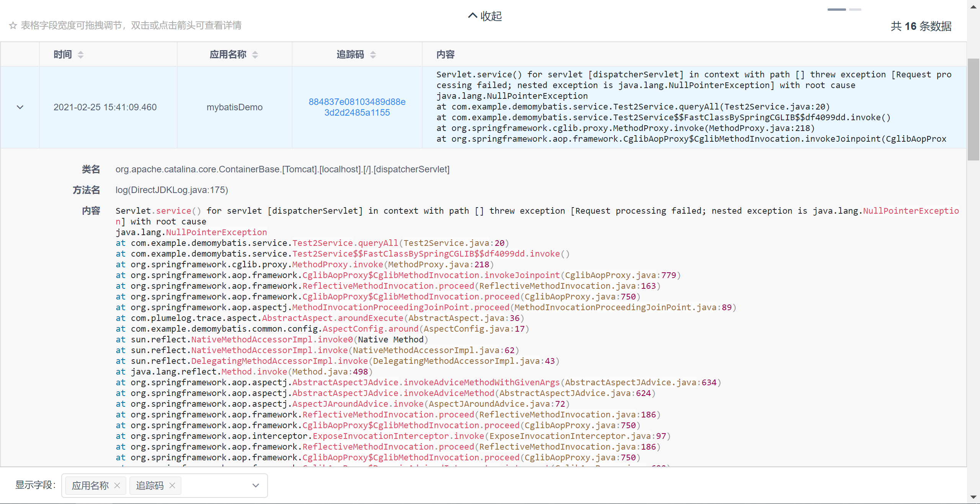Open trace code 884837e08103489d88e3d2d2485a1155 link
980x504 pixels.
pyautogui.click(x=357, y=107)
